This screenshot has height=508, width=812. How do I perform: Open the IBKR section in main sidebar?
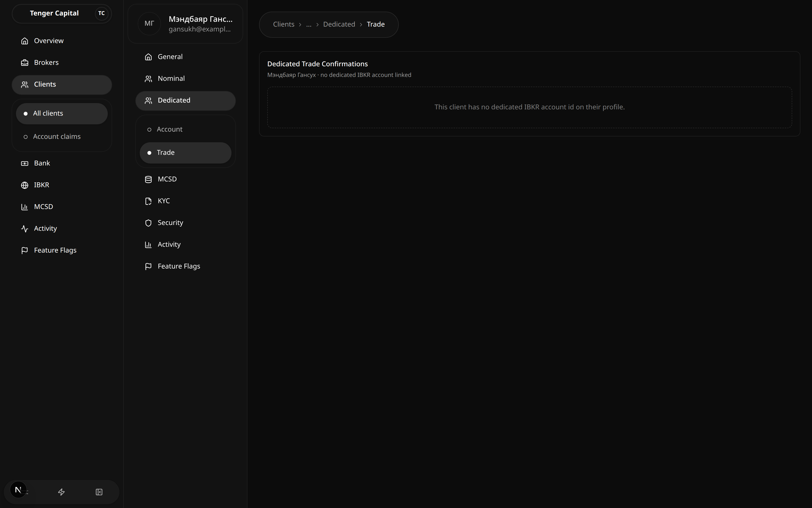(62, 185)
